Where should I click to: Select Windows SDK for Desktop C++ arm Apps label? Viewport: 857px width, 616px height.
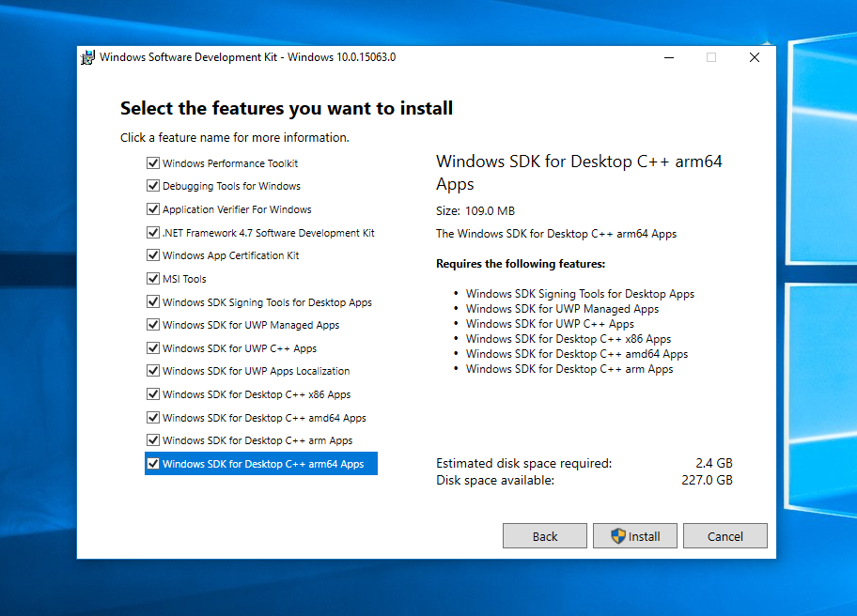[x=257, y=440]
